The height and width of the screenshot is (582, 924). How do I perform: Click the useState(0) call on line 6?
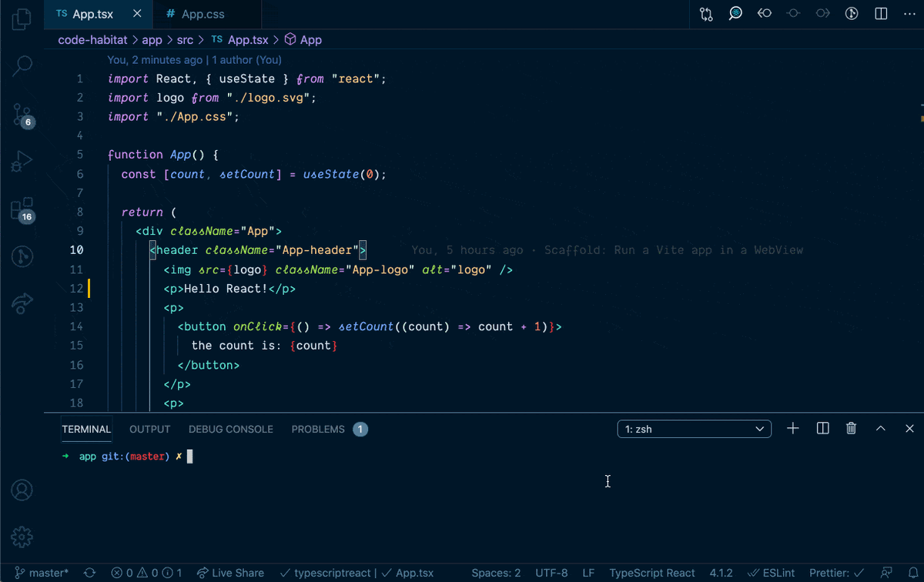point(341,174)
